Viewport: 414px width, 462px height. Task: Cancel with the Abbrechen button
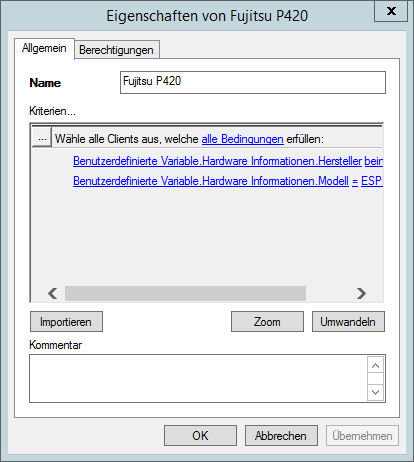click(x=281, y=436)
